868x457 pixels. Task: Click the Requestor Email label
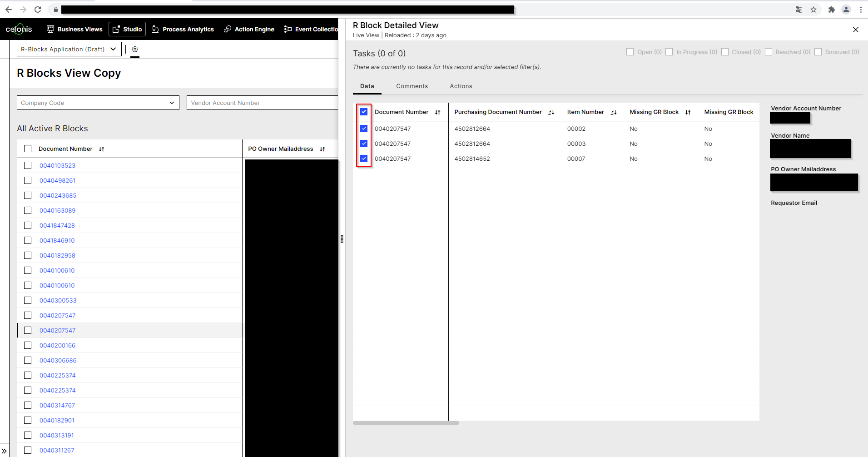[x=794, y=203]
